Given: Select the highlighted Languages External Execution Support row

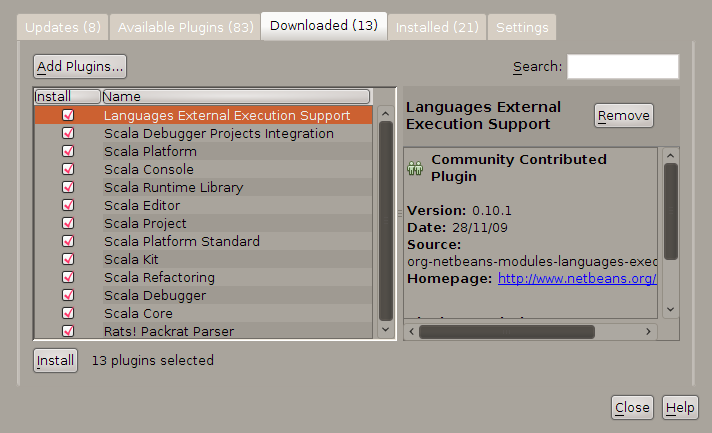Looking at the screenshot, I should (x=203, y=115).
